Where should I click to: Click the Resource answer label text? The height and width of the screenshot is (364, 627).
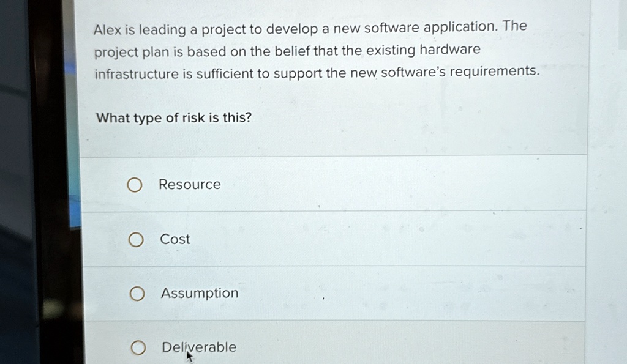point(190,185)
